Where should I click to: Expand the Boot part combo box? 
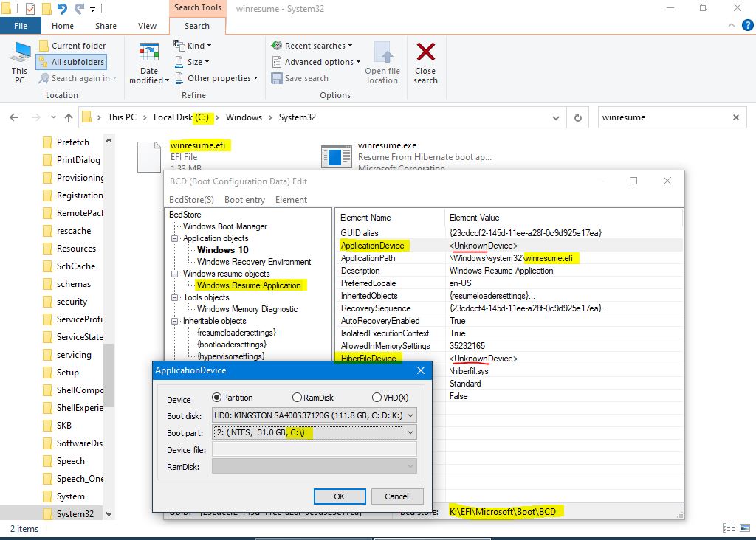[x=410, y=432]
